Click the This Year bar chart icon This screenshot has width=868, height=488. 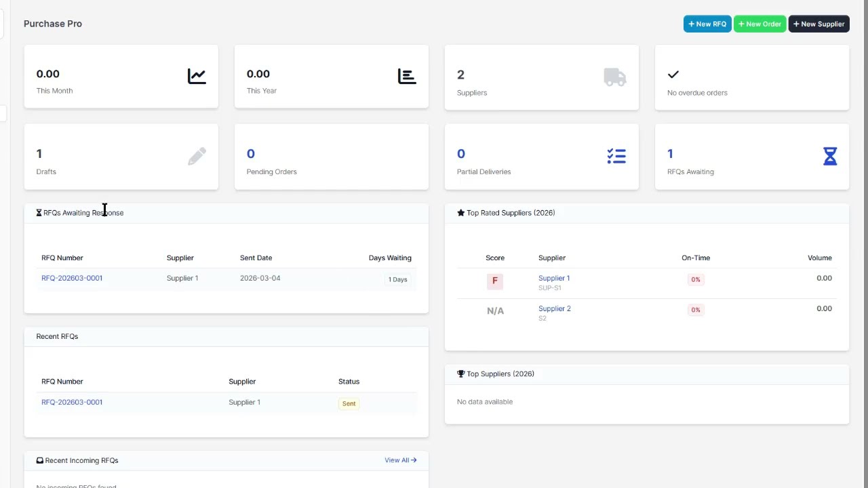pos(407,77)
